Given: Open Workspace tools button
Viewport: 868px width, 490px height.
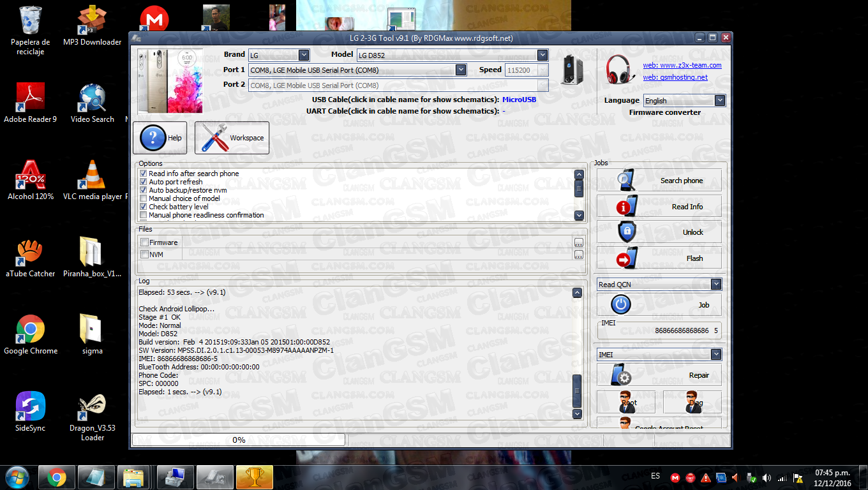Looking at the screenshot, I should pos(232,138).
